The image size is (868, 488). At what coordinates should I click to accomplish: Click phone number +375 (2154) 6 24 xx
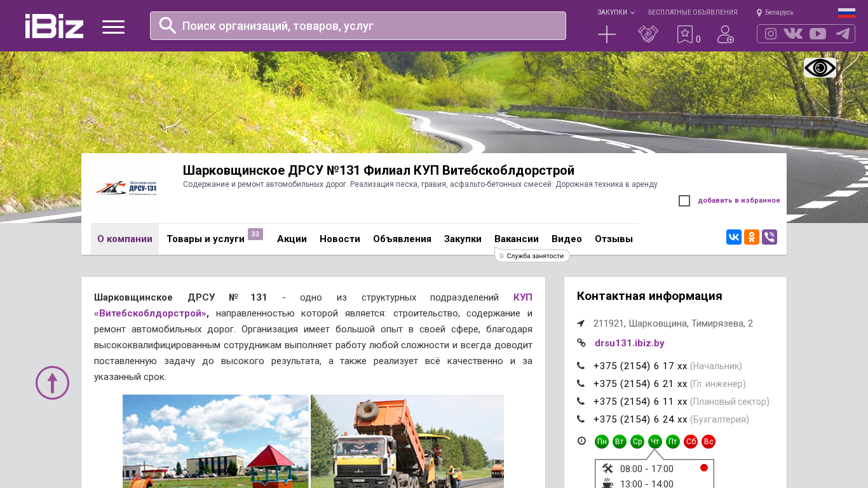point(641,419)
